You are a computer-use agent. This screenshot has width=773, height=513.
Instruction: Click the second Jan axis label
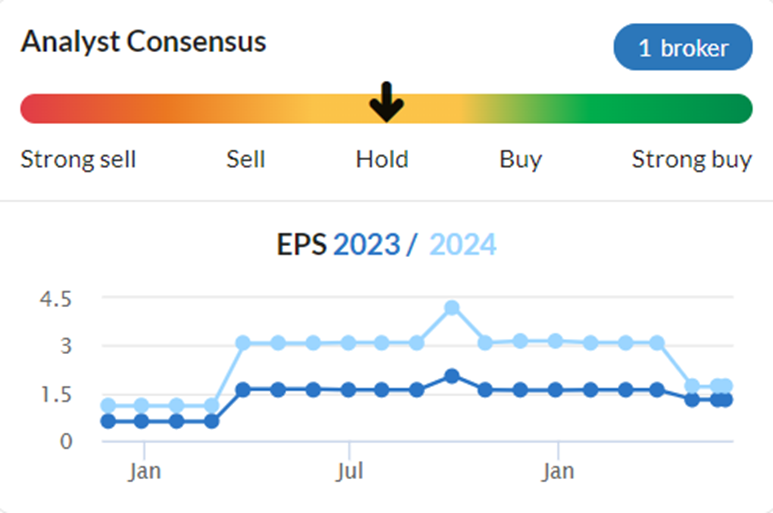coord(558,471)
